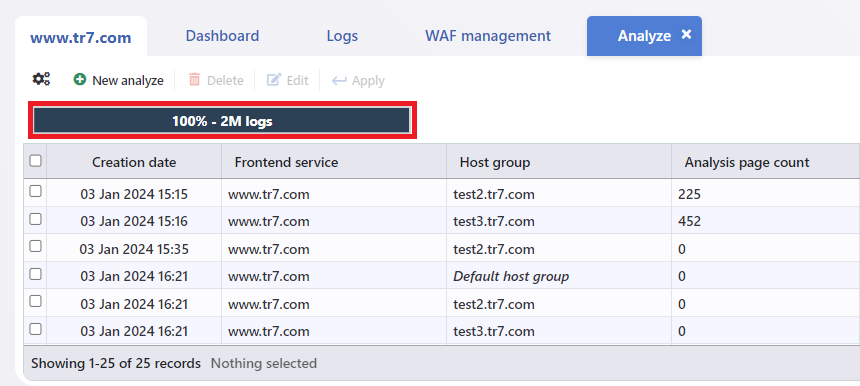860x386 pixels.
Task: Check the row created 03 Jan 2024 15:15
Action: coord(35,191)
